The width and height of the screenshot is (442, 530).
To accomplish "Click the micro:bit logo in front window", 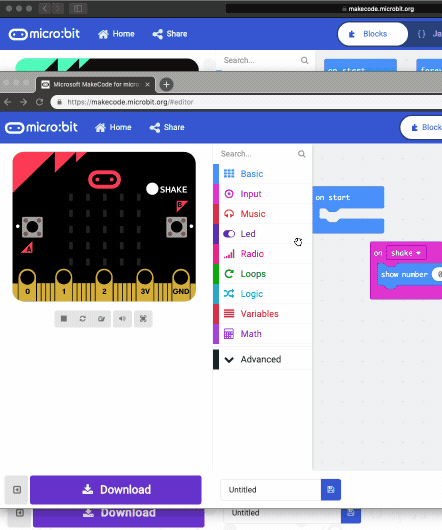I will click(41, 127).
